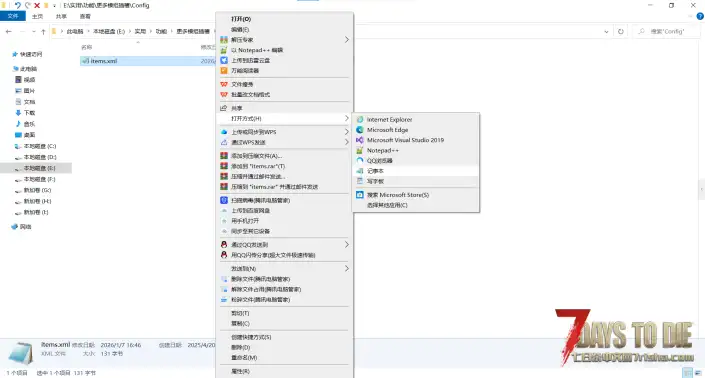Click the Microsoft Store icon in the submenu
Image resolution: width=705 pixels, height=378 pixels.
tap(360, 195)
